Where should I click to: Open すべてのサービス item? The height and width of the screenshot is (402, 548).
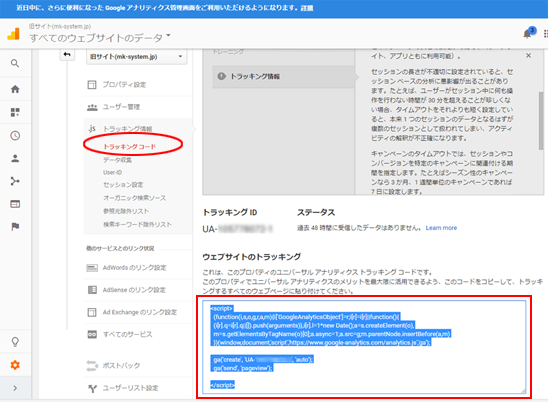click(128, 335)
